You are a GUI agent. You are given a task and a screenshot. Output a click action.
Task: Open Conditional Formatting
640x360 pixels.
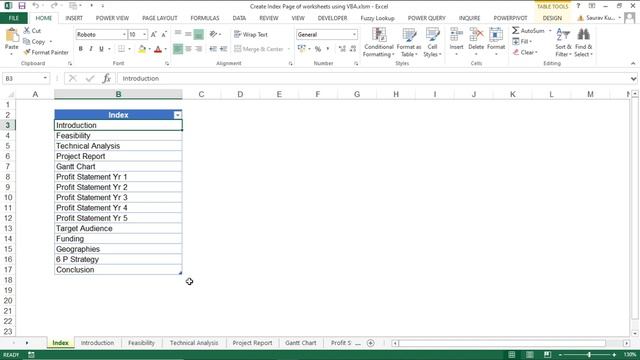pyautogui.click(x=379, y=42)
